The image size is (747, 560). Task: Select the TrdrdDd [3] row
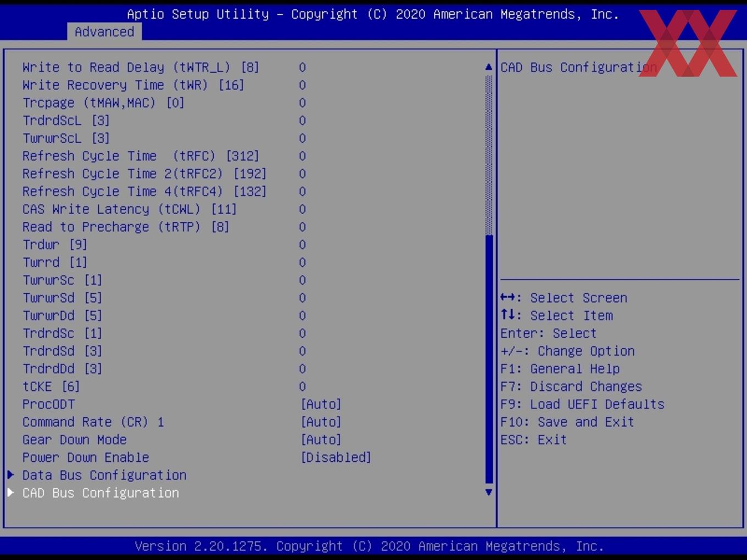tap(164, 369)
